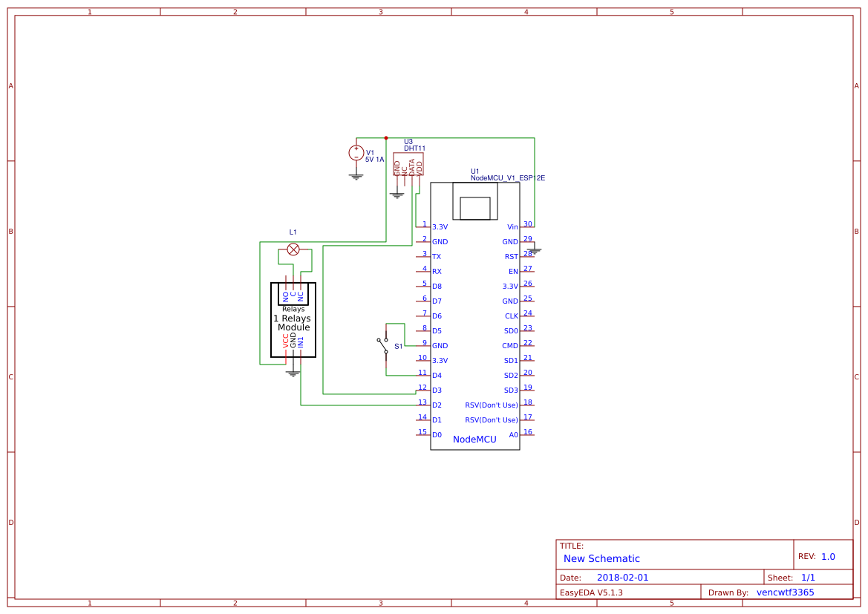Viewport: 868px width, 614px height.
Task: Click the SD3 pin label
Action: [511, 391]
